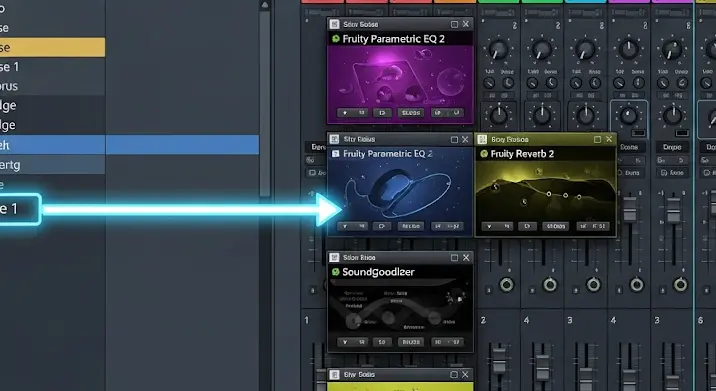
Task: Open the title bar icon of the bottom yellow plugin window
Action: pyautogui.click(x=334, y=375)
